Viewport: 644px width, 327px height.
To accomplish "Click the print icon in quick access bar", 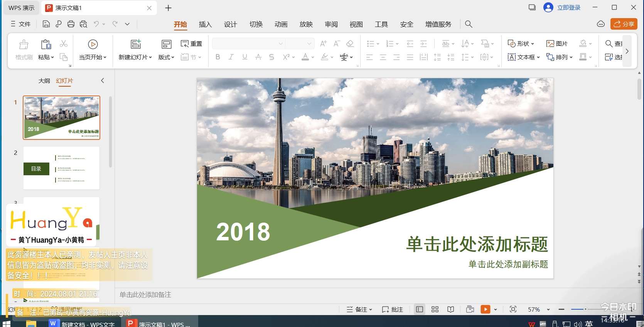I will point(71,24).
